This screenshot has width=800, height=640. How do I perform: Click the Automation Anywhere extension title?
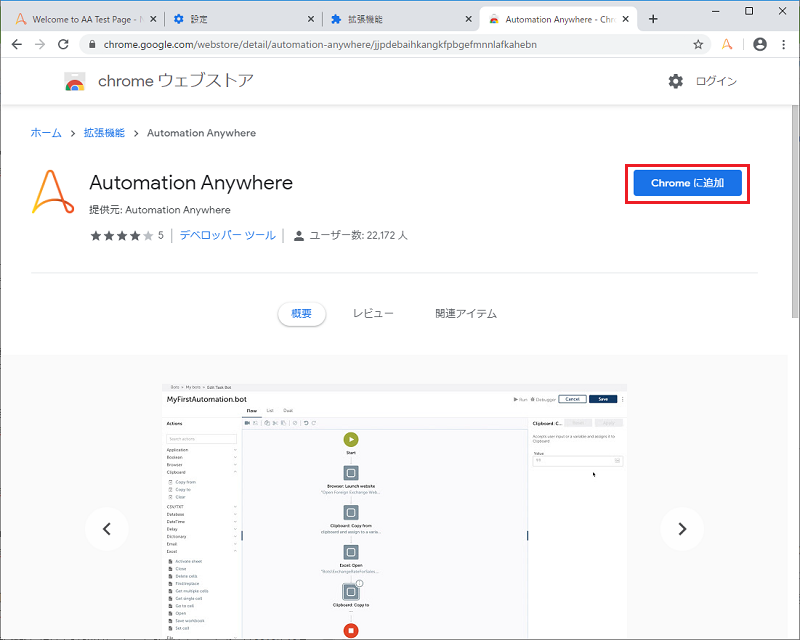click(x=191, y=182)
